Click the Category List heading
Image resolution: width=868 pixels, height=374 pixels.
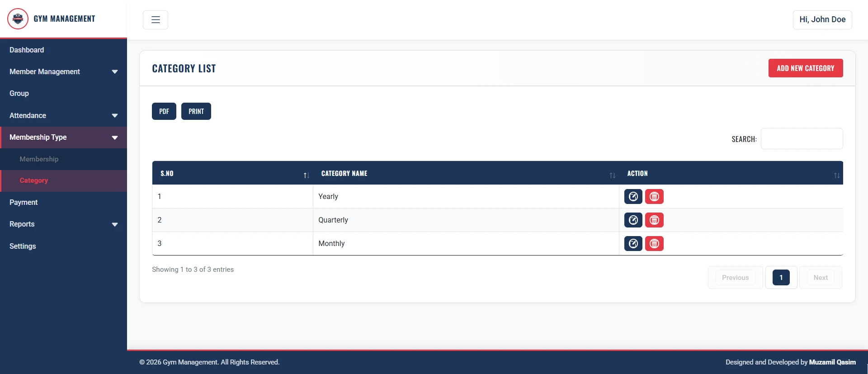(184, 69)
